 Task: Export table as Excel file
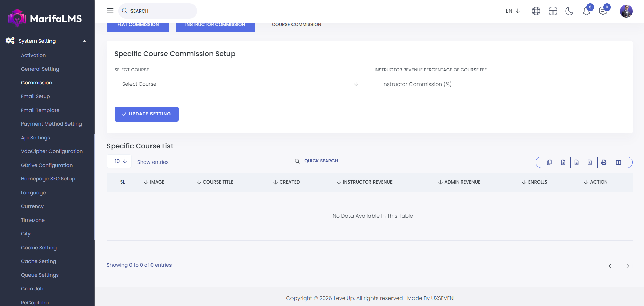[x=563, y=162]
